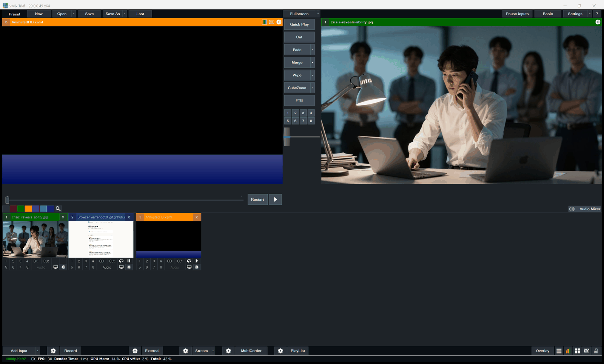Expand the CubeZoom transition dropdown arrow
604x364 pixels.
coord(313,88)
